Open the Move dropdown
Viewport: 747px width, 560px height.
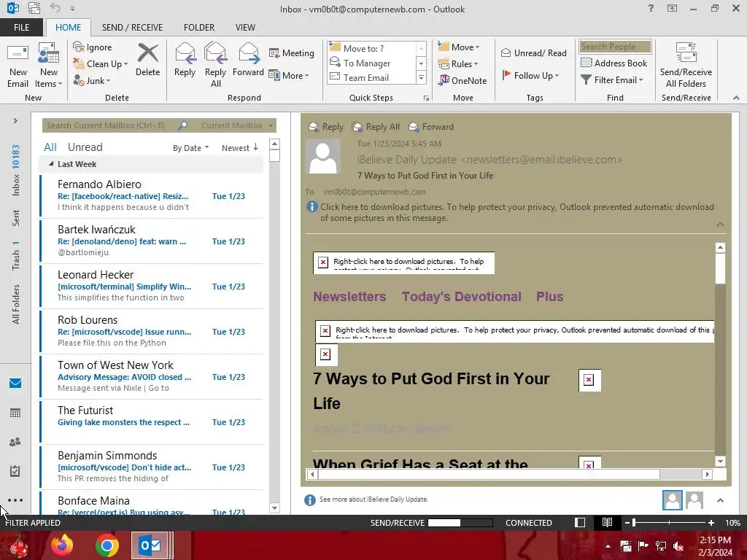coord(458,47)
